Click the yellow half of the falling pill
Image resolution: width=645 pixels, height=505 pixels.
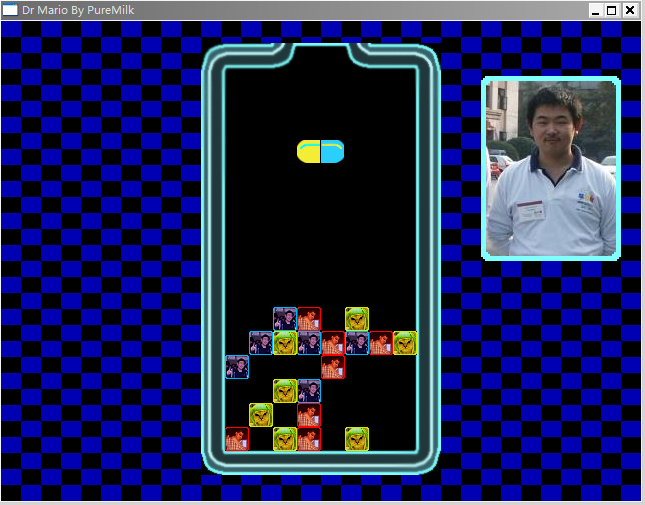point(309,151)
